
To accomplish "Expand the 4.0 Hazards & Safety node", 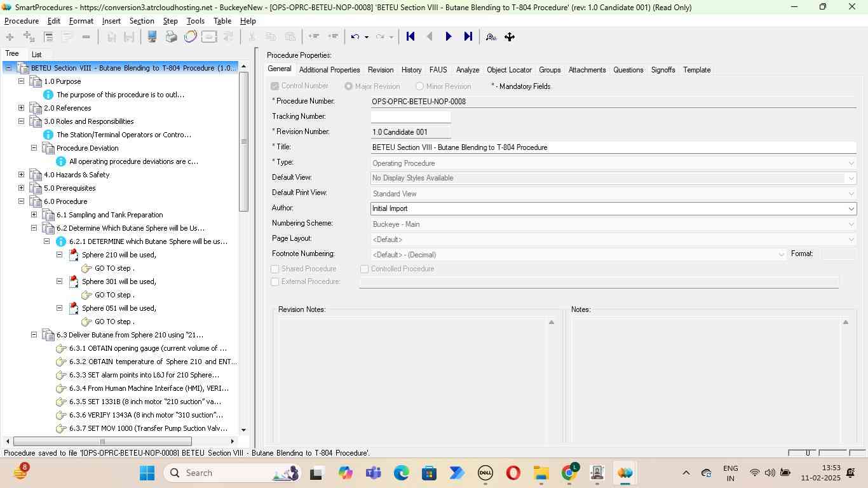I will (21, 175).
